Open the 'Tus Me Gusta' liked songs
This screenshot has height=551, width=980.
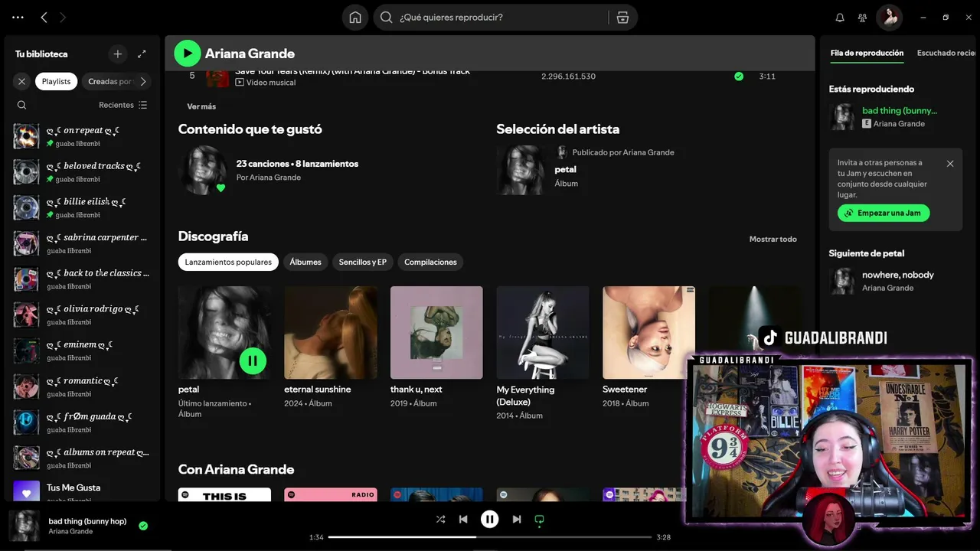tap(82, 492)
